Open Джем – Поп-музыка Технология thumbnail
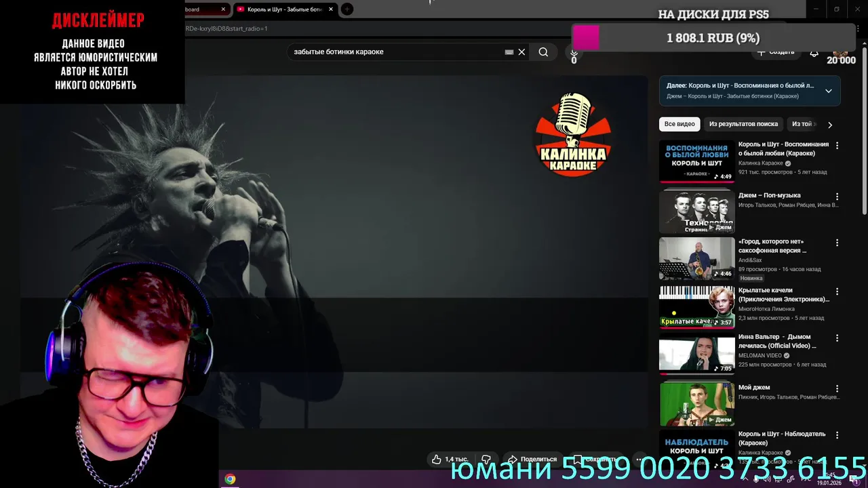 click(x=696, y=210)
